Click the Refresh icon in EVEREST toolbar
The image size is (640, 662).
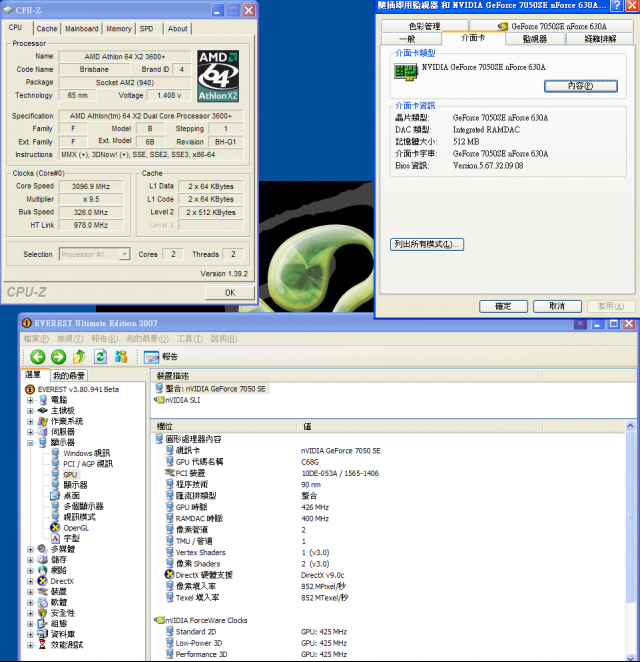[x=100, y=357]
